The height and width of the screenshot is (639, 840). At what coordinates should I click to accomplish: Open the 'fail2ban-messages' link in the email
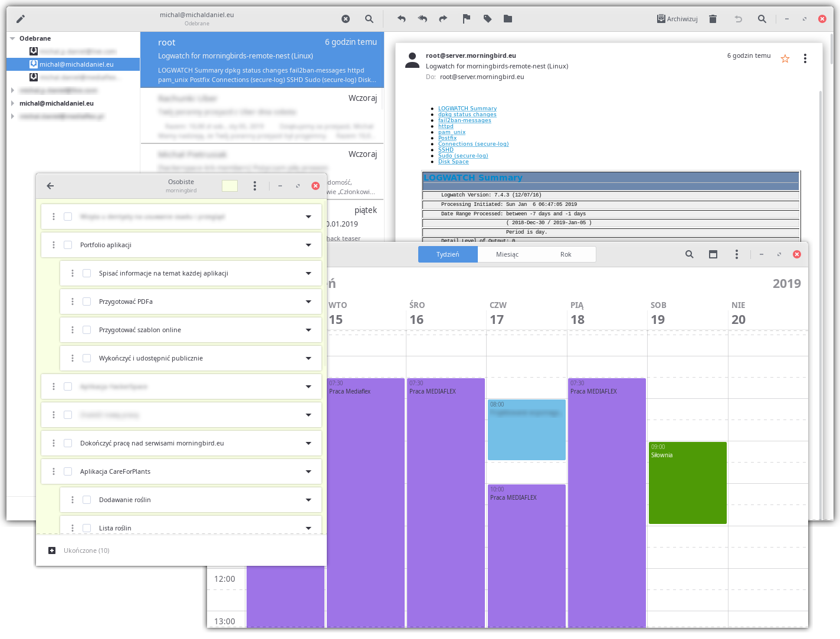tap(464, 120)
